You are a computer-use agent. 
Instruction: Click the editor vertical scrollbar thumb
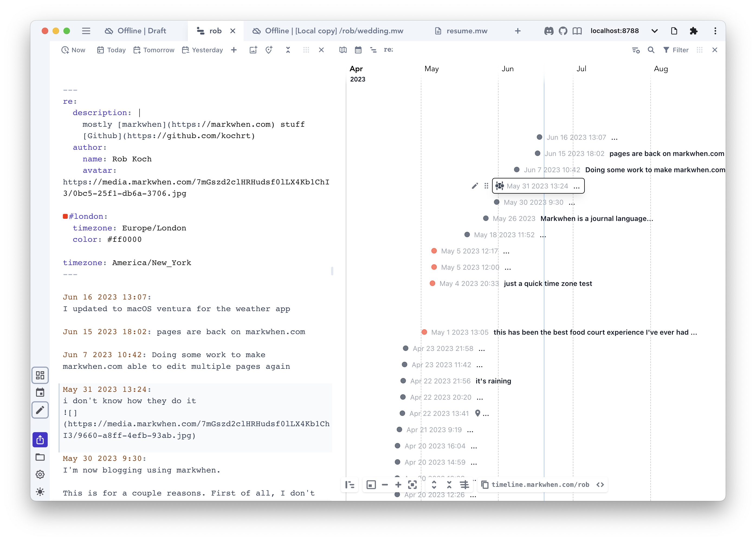coord(332,271)
